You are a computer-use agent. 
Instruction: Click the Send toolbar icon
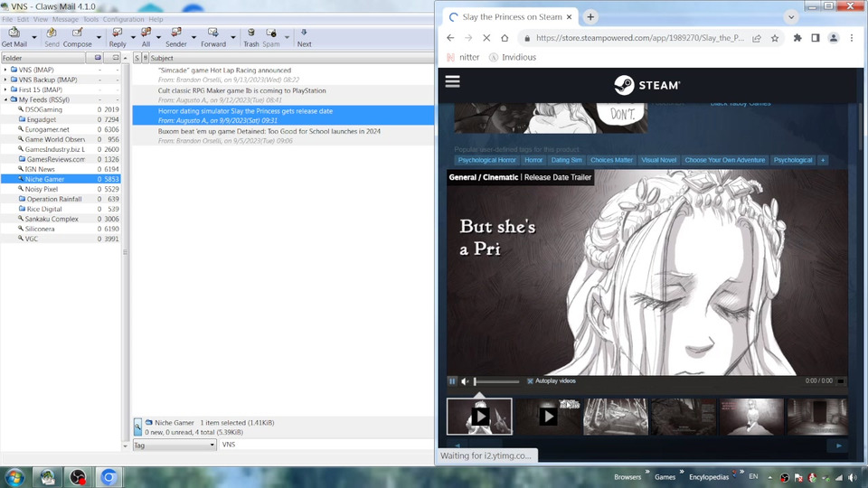point(52,33)
